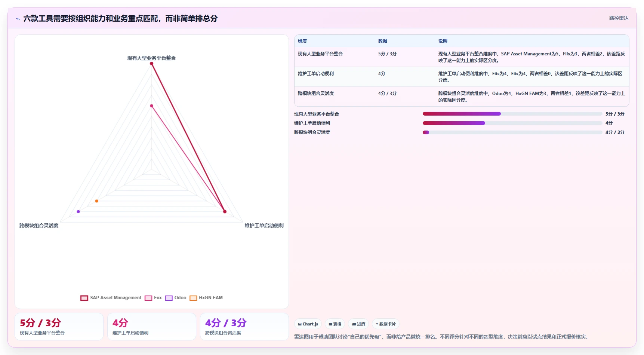Click Fiix radar point on top axis
This screenshot has width=644, height=355.
pyautogui.click(x=151, y=106)
